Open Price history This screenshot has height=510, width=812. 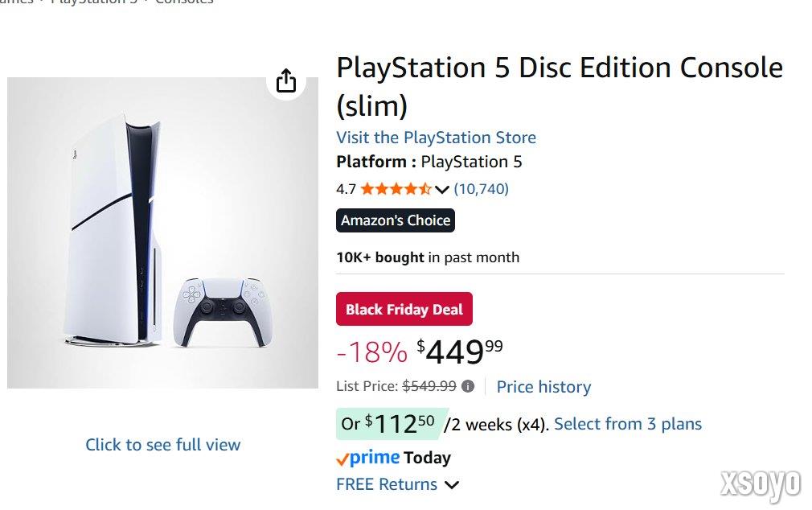click(x=543, y=387)
